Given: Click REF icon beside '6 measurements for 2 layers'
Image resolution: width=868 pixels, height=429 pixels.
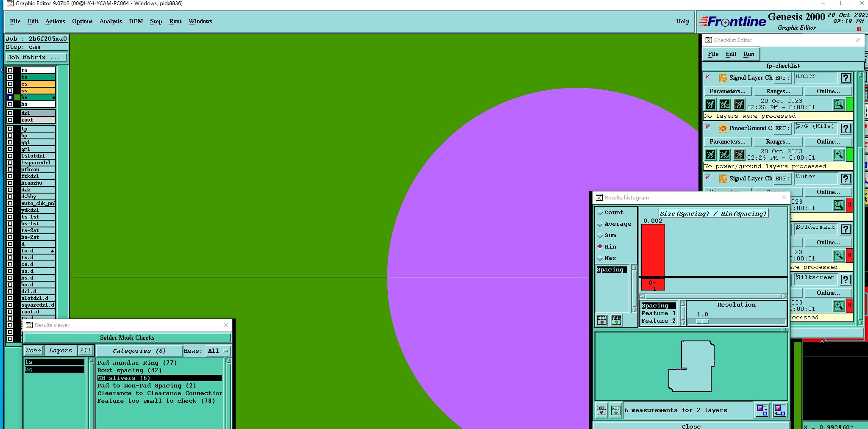Looking at the screenshot, I should pos(616,410).
